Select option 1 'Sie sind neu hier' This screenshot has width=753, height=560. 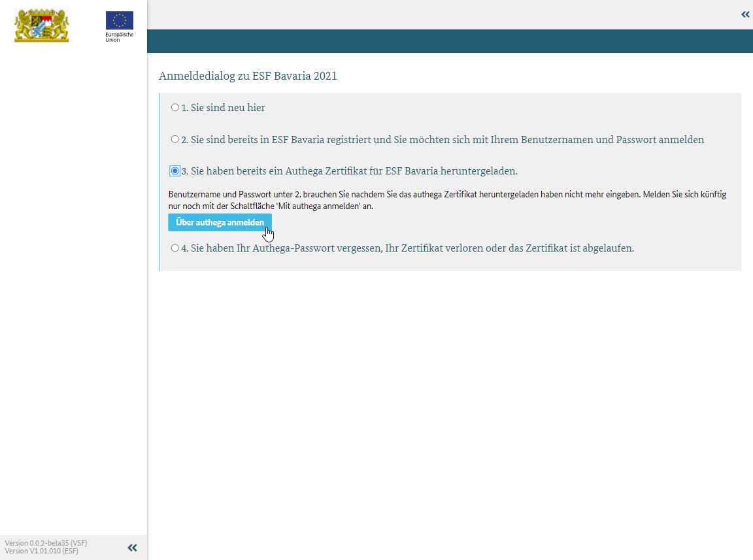tap(175, 108)
